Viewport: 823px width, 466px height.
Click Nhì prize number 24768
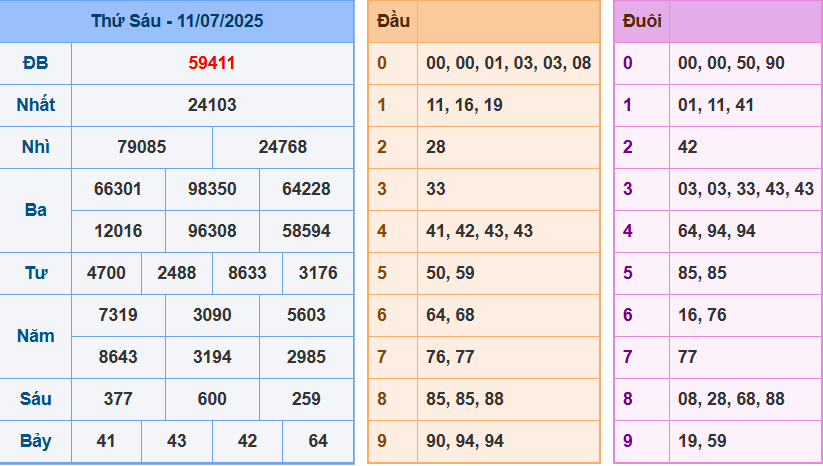pos(282,147)
